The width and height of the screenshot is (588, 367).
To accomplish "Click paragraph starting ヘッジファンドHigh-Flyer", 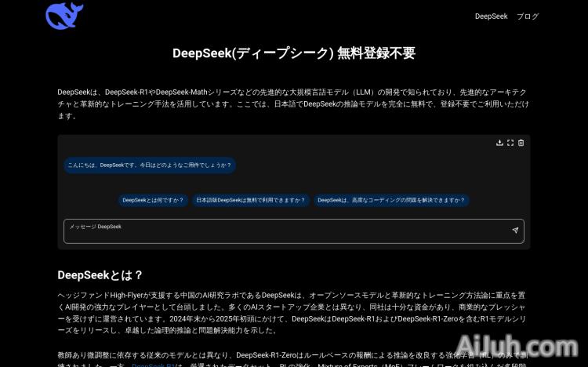I will 292,313.
